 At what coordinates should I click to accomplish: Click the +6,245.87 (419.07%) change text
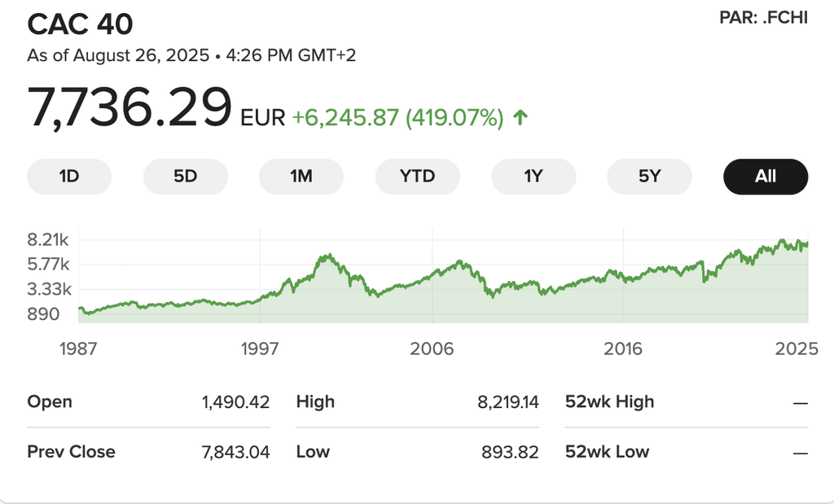397,118
